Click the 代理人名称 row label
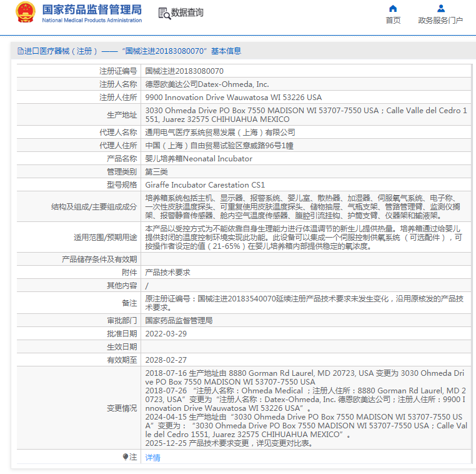The width and height of the screenshot is (476, 474). (118, 133)
